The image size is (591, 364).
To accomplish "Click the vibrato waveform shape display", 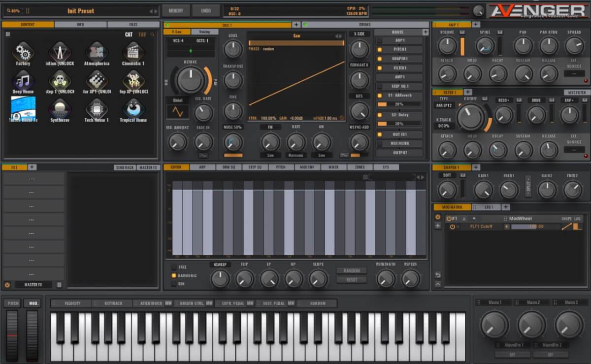I will tap(177, 112).
